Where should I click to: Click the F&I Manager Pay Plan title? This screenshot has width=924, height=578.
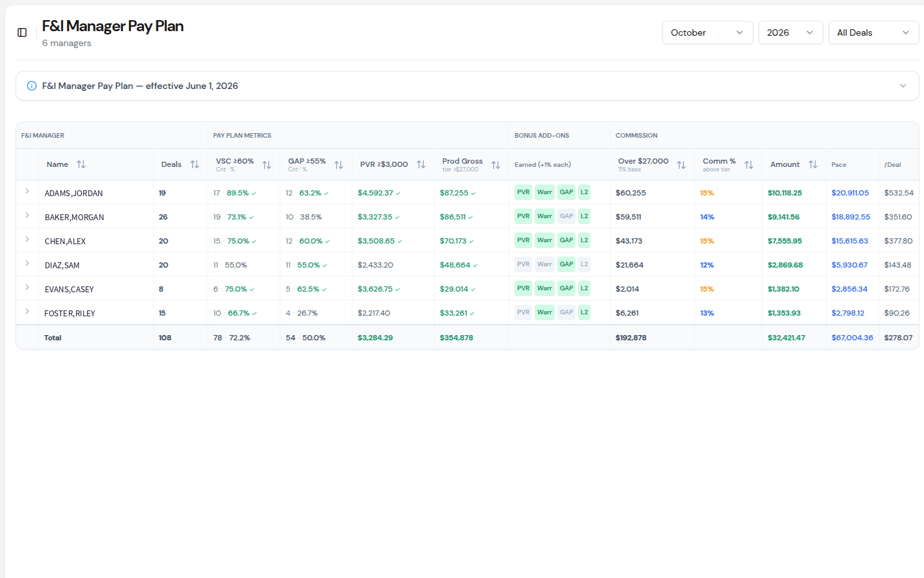[x=113, y=26]
